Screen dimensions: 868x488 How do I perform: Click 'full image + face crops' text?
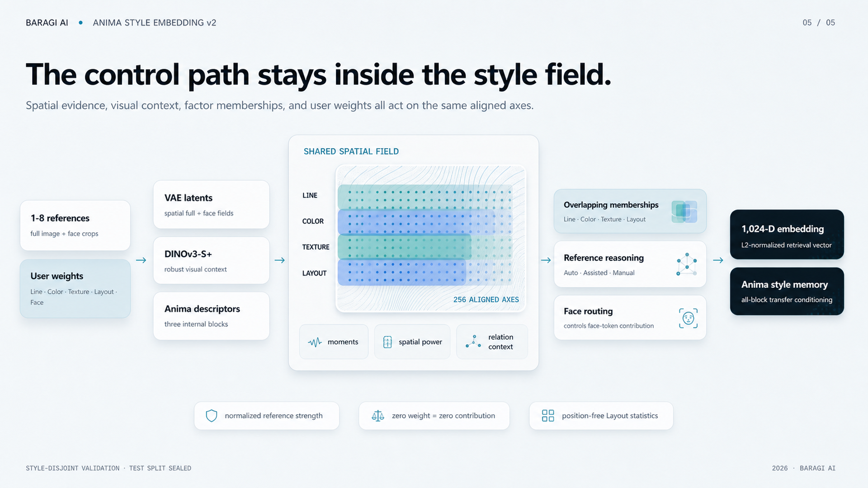[x=64, y=234]
